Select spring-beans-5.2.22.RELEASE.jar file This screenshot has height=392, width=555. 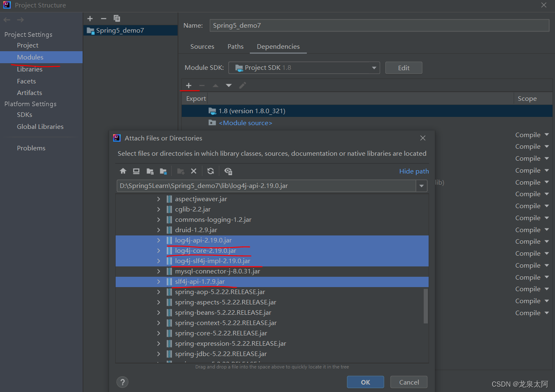(223, 313)
